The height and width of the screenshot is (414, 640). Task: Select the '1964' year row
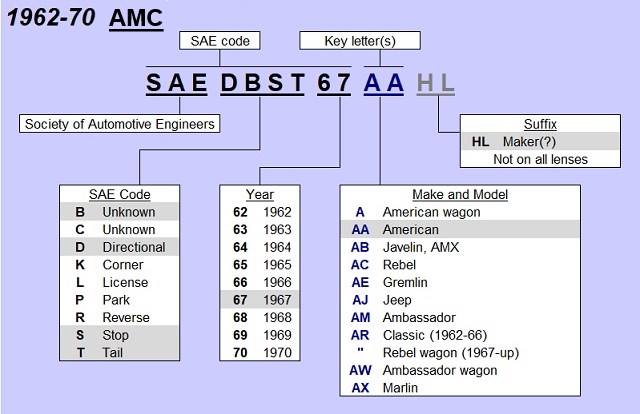pos(260,247)
